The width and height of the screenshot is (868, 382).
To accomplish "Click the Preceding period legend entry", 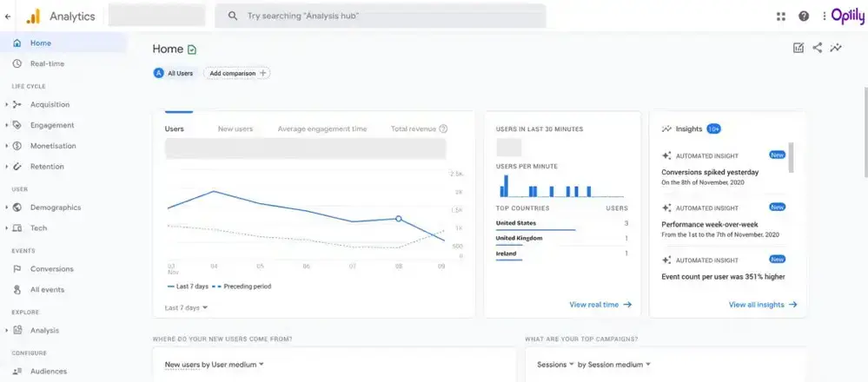I will 241,286.
